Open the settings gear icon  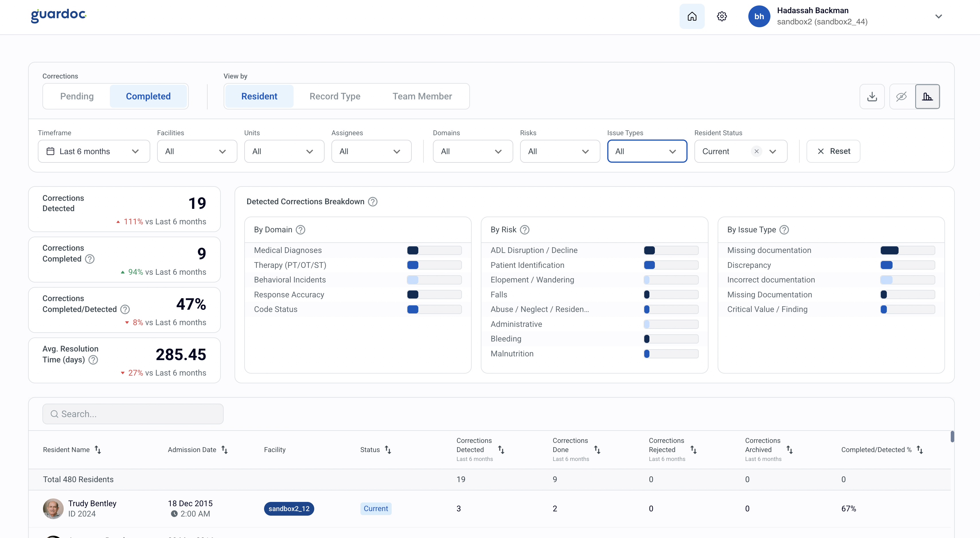(722, 16)
